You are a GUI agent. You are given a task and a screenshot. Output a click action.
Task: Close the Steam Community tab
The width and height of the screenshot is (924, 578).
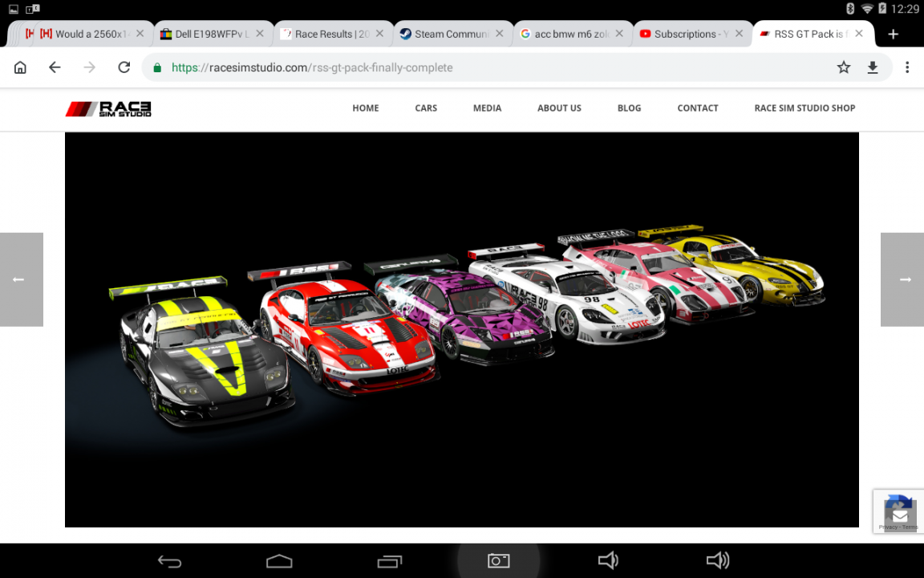pos(500,34)
